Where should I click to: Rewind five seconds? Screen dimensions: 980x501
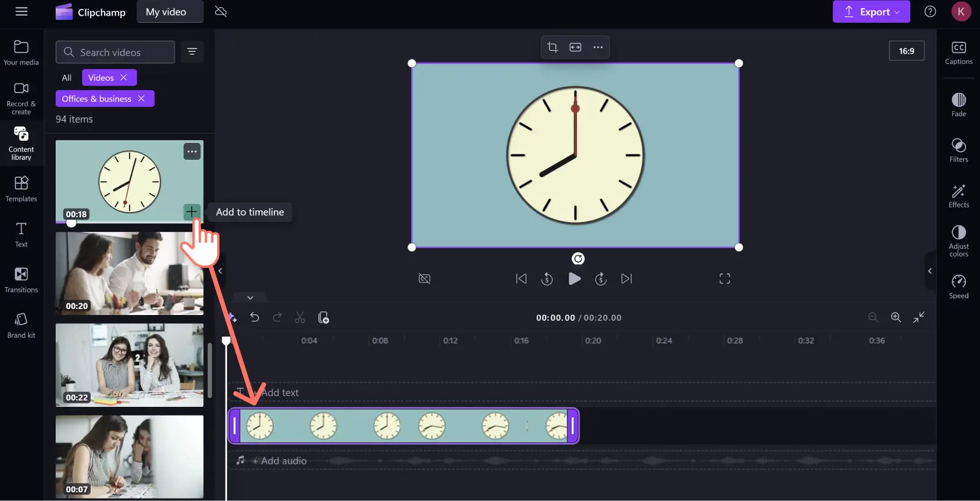(x=547, y=279)
